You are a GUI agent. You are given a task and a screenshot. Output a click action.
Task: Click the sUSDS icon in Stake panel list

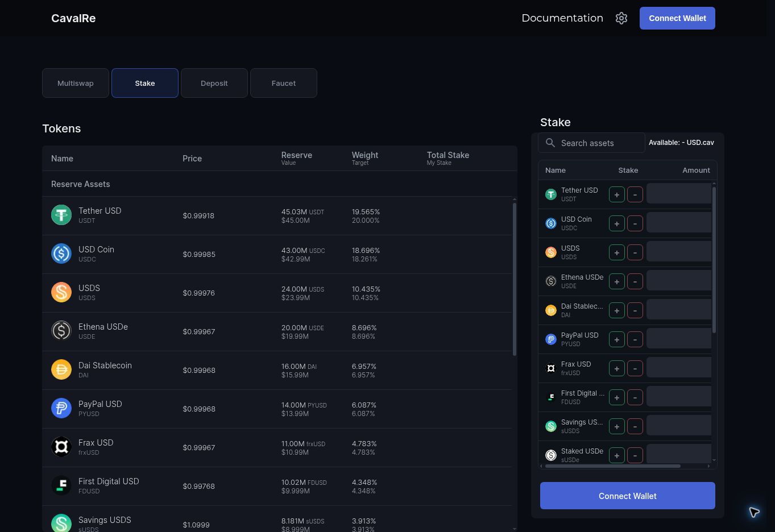[x=551, y=426]
